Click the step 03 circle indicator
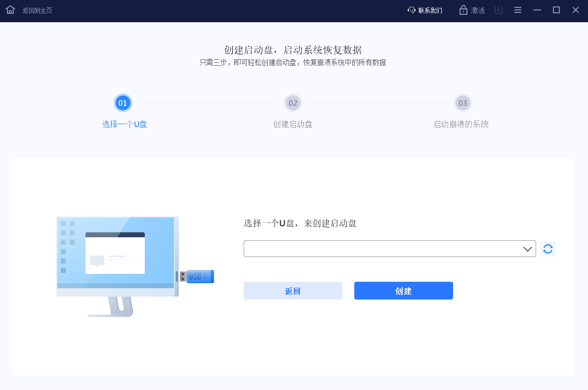This screenshot has height=390, width=588. pyautogui.click(x=462, y=103)
